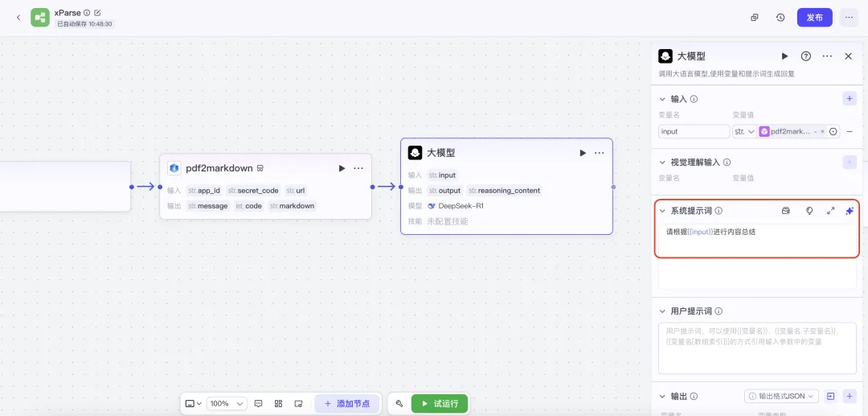The image size is (868, 416).
Task: Click the 发布 publish button
Action: click(x=814, y=18)
